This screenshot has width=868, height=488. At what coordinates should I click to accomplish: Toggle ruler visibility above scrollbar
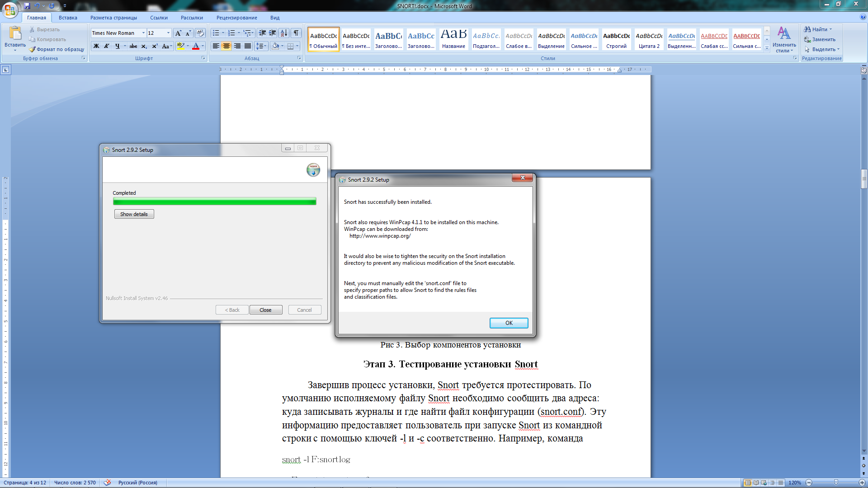[864, 70]
